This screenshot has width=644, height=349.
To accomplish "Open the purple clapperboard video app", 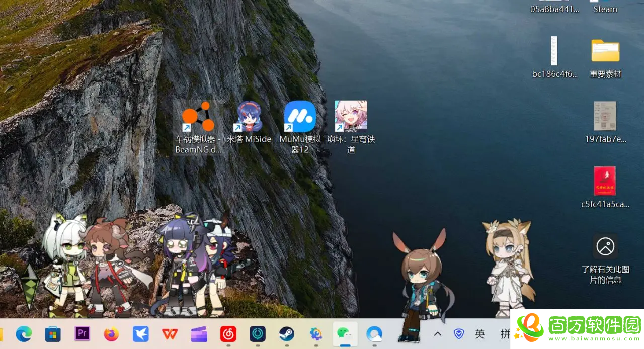I will [x=199, y=333].
